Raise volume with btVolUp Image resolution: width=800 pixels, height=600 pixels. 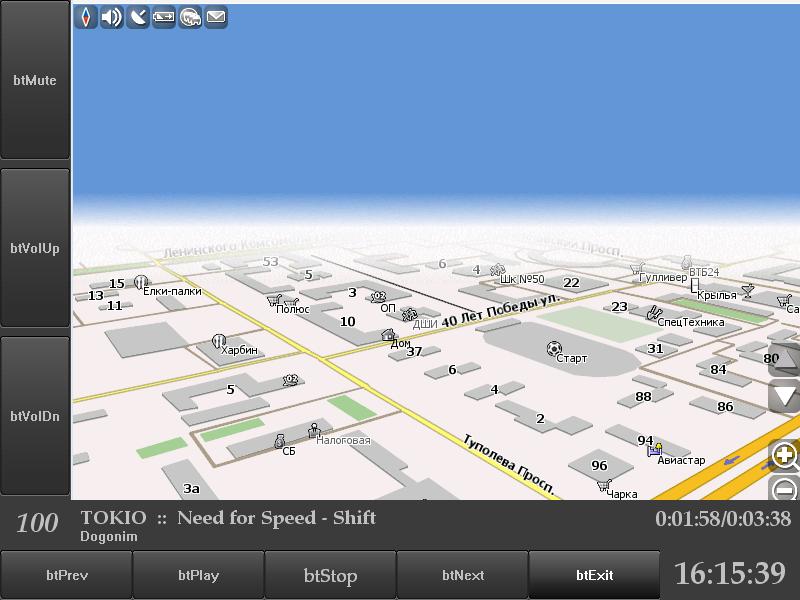point(35,248)
